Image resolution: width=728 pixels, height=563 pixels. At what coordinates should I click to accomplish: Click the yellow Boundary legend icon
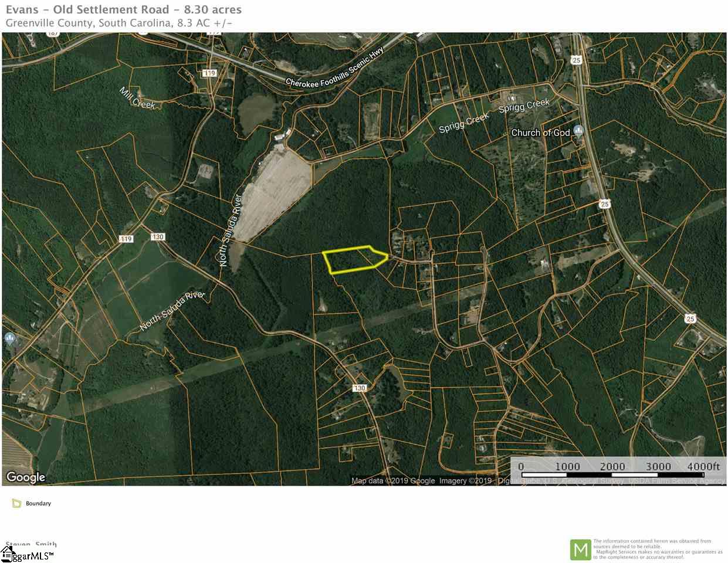[x=16, y=503]
